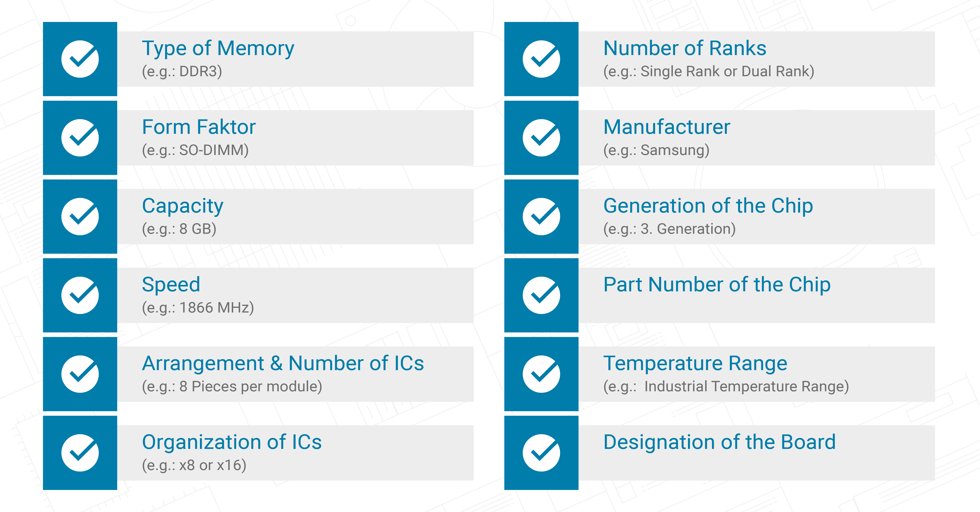Click the checkmark icon beside Type of Memory
The height and width of the screenshot is (512, 980).
pyautogui.click(x=80, y=59)
